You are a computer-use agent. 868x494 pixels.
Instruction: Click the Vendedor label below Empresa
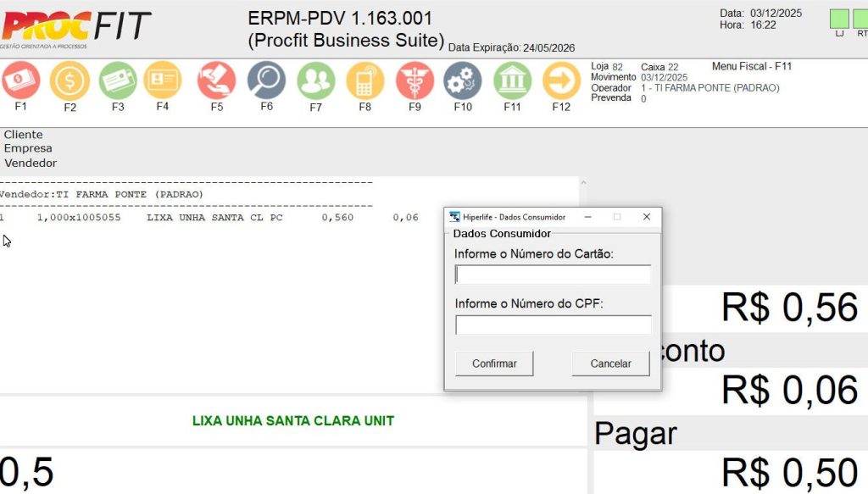[x=31, y=164]
